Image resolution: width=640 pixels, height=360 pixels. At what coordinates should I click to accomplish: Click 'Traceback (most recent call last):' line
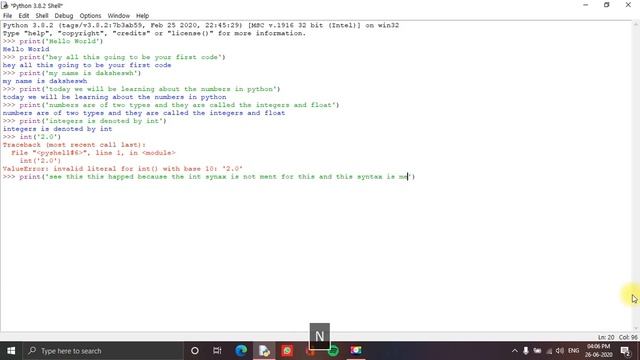coord(74,145)
